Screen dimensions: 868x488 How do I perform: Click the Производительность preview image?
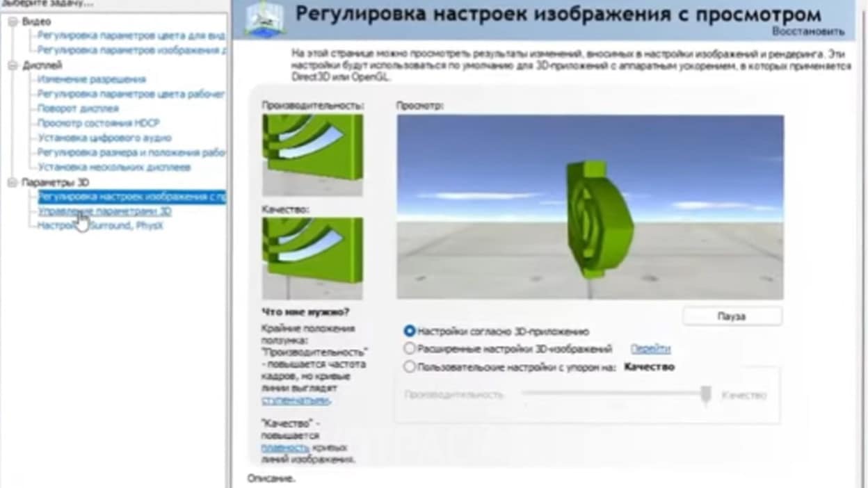coord(312,154)
